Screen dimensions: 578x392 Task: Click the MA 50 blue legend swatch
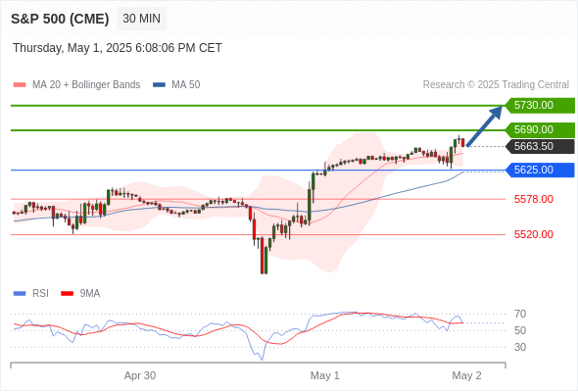[159, 85]
